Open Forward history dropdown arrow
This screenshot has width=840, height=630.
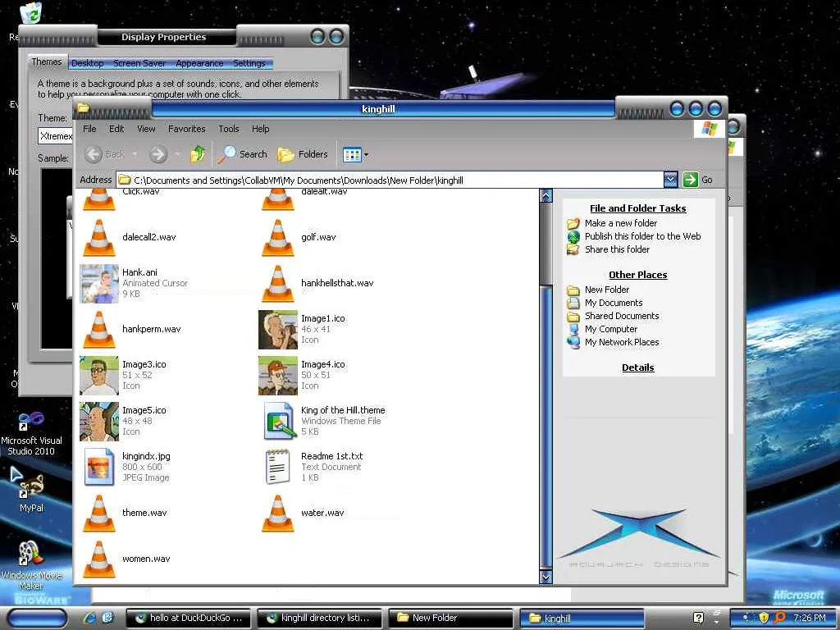pyautogui.click(x=177, y=154)
